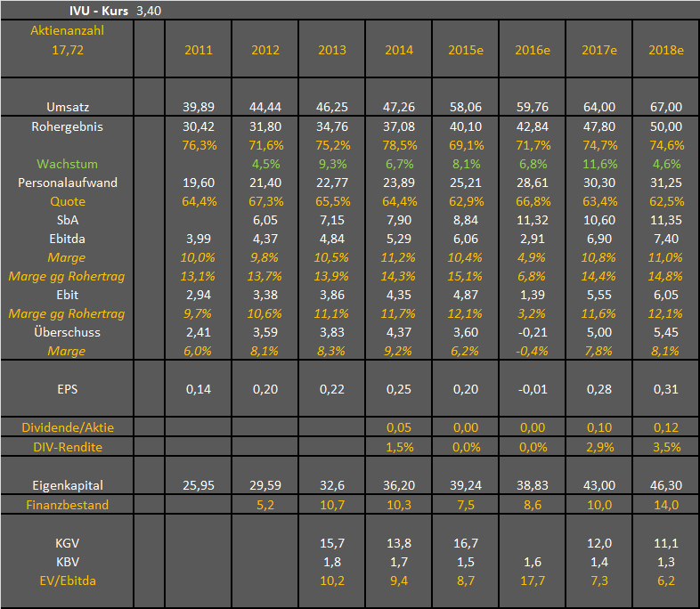Viewport: 700px width, 609px height.
Task: Click the KGV row label
Action: (68, 543)
